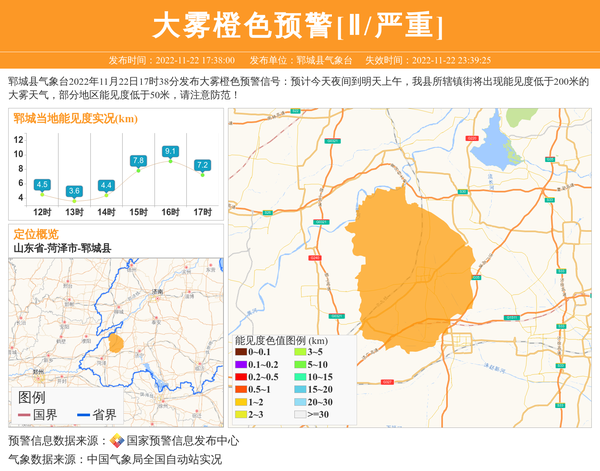Select the dark brown 0~0.1 legend swatch

coord(241,352)
